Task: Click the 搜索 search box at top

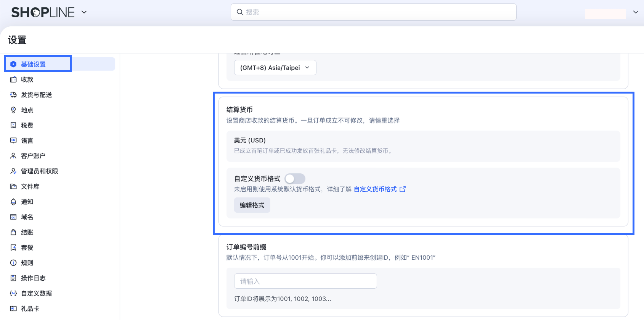Action: (373, 12)
